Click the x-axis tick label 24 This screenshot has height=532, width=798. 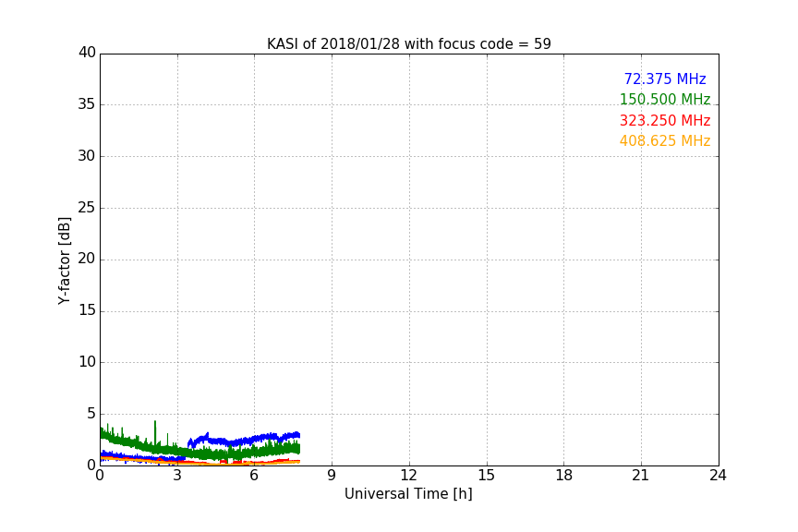(x=718, y=476)
